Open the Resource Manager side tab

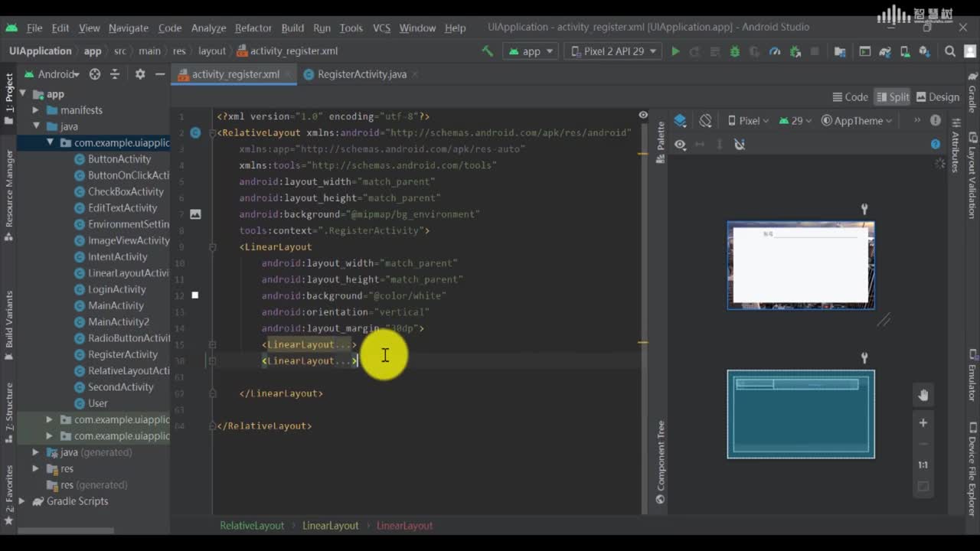pyautogui.click(x=9, y=195)
